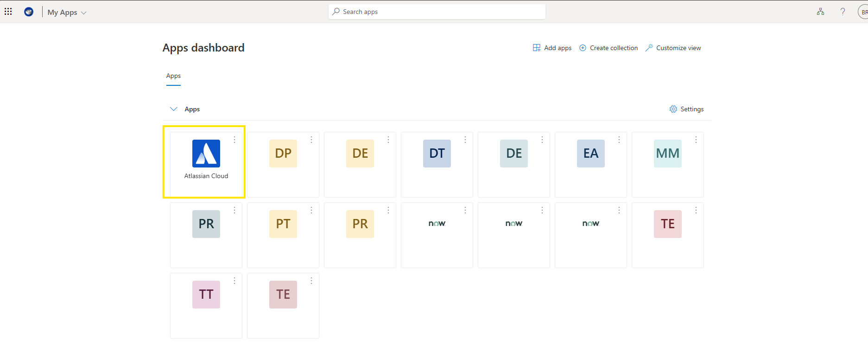Select the Apps tab
The image size is (868, 347).
coord(173,76)
